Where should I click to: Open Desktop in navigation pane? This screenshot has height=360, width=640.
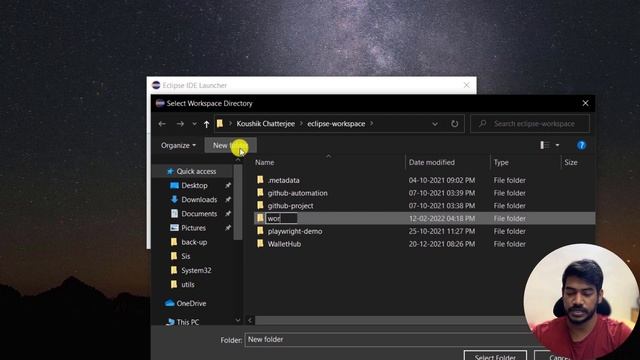(194, 185)
